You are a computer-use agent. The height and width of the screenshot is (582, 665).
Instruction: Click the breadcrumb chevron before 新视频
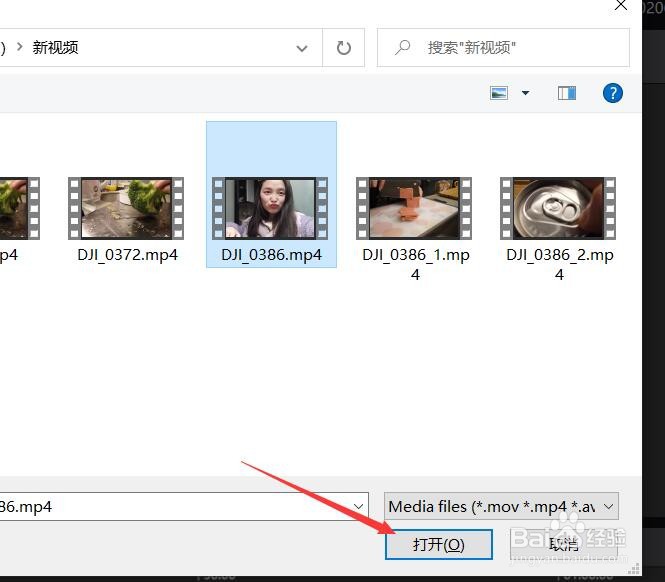[20, 47]
